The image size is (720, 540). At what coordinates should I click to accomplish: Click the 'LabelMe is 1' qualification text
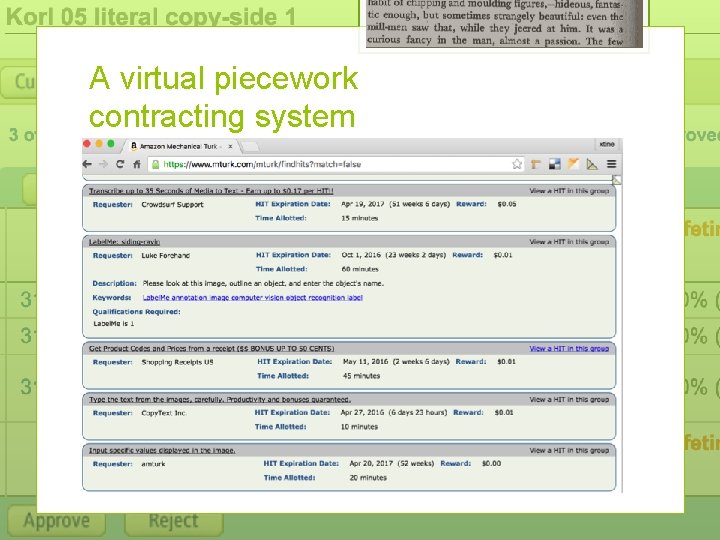click(114, 324)
